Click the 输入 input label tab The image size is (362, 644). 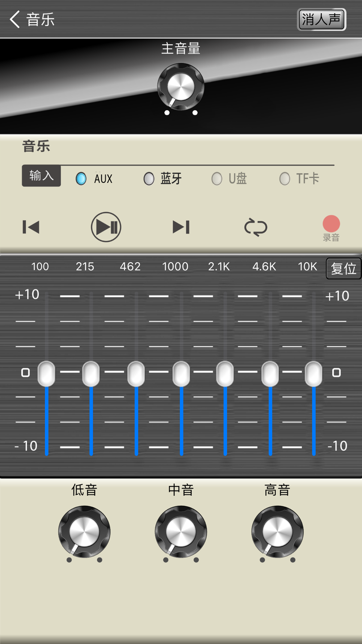41,176
